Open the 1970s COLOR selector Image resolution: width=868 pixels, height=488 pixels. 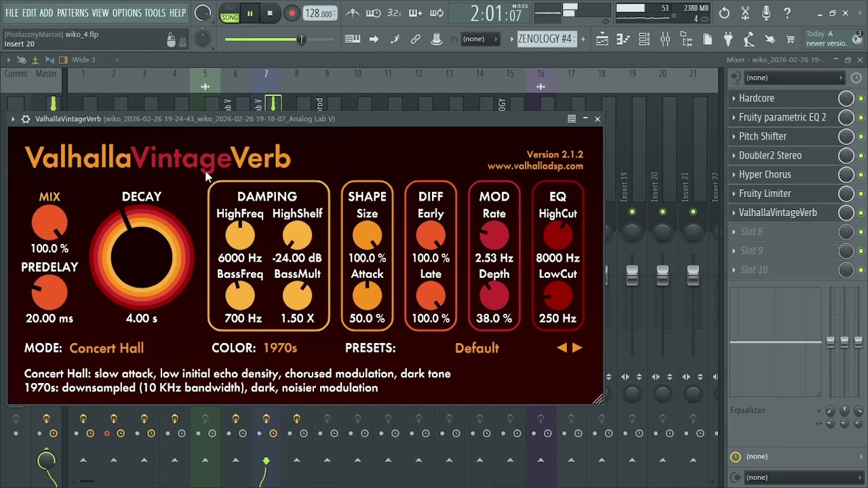[x=280, y=348]
